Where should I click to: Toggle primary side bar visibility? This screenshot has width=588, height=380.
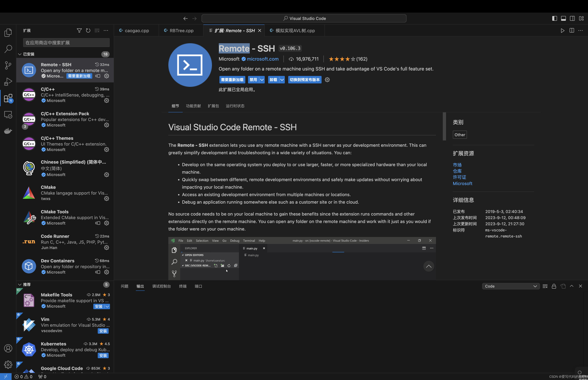[554, 19]
